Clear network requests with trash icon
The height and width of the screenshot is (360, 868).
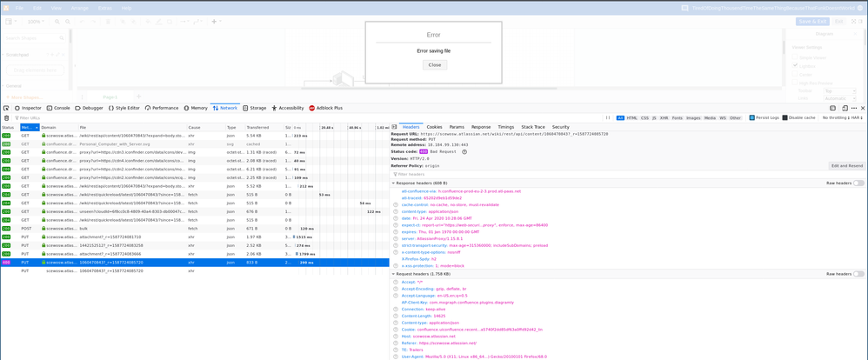[6, 118]
